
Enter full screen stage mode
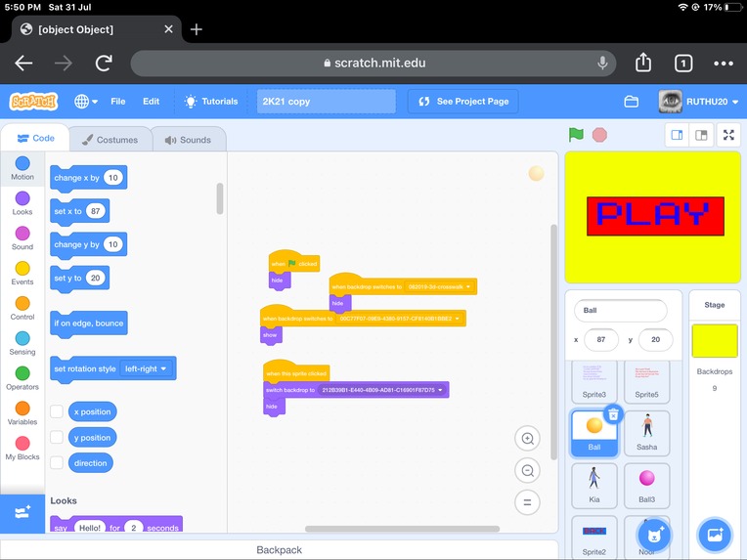tap(728, 135)
